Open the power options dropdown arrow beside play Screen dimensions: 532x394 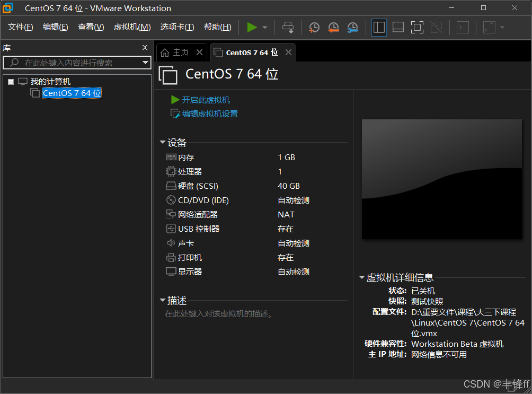(x=265, y=28)
